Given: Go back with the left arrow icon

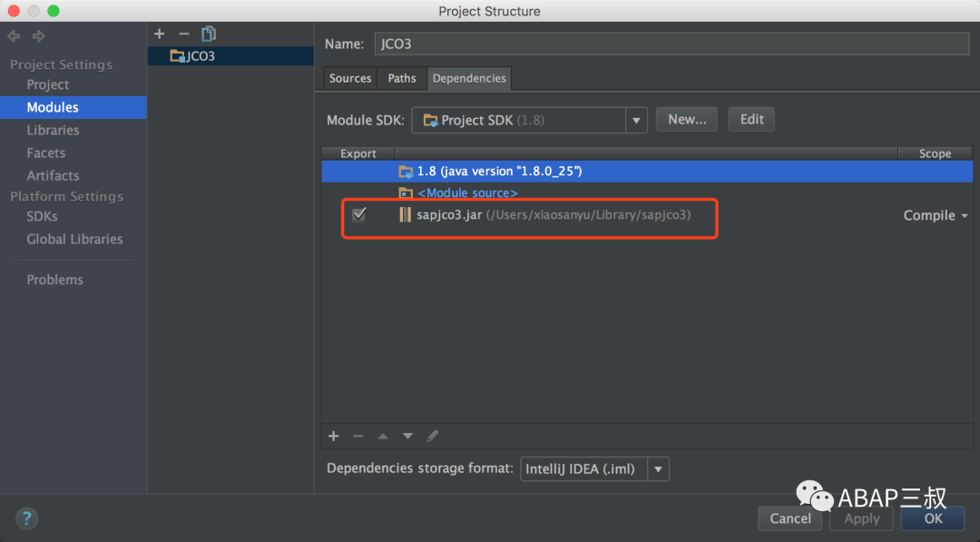Looking at the screenshot, I should point(14,36).
